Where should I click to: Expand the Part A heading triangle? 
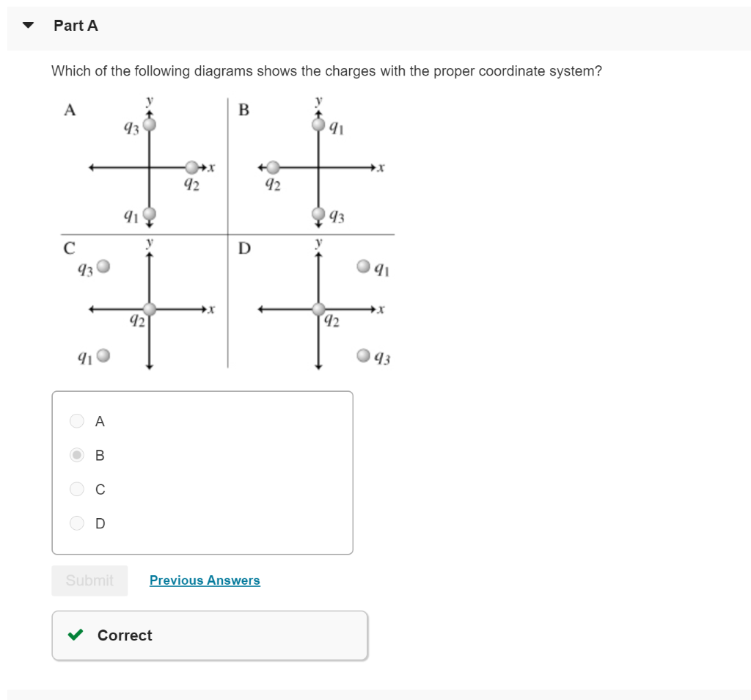coord(27,24)
